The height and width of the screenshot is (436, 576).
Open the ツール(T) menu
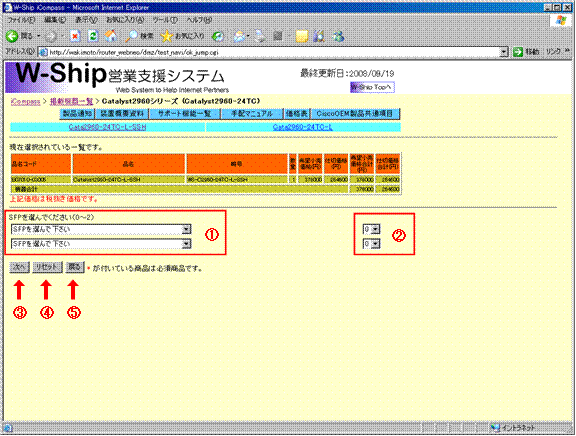(165, 20)
